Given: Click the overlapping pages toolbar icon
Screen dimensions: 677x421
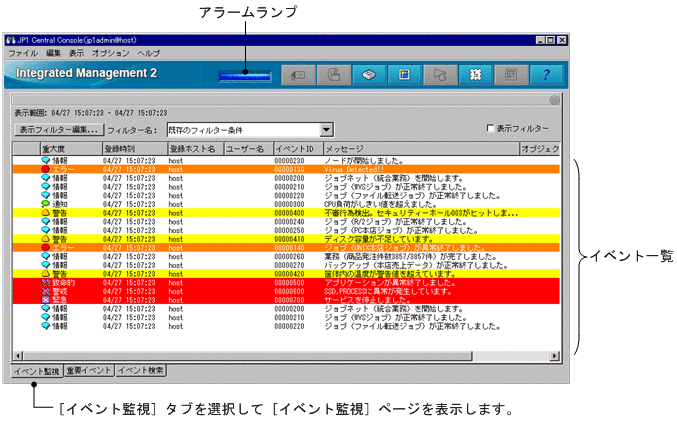Looking at the screenshot, I should [334, 75].
